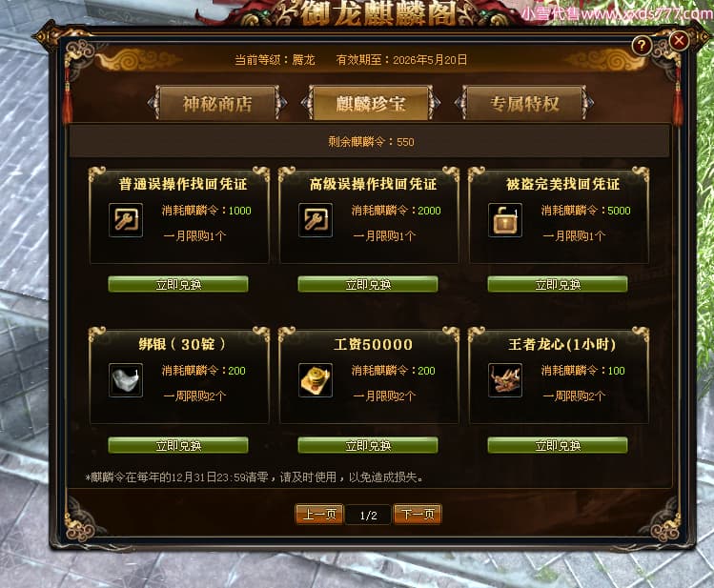Click 立即兑换 under 高级误操作找回凭证

pyautogui.click(x=368, y=284)
